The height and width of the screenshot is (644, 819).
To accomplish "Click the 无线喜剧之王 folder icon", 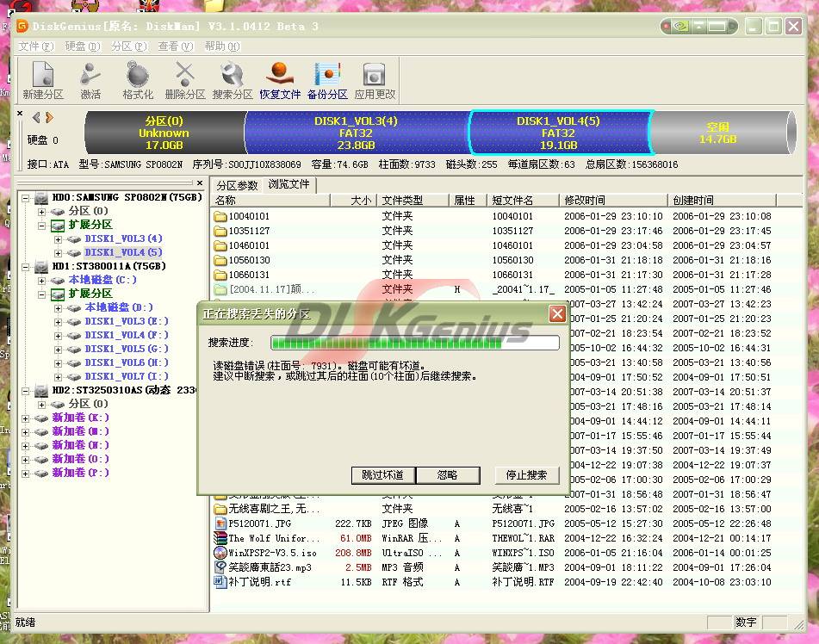I will point(220,509).
